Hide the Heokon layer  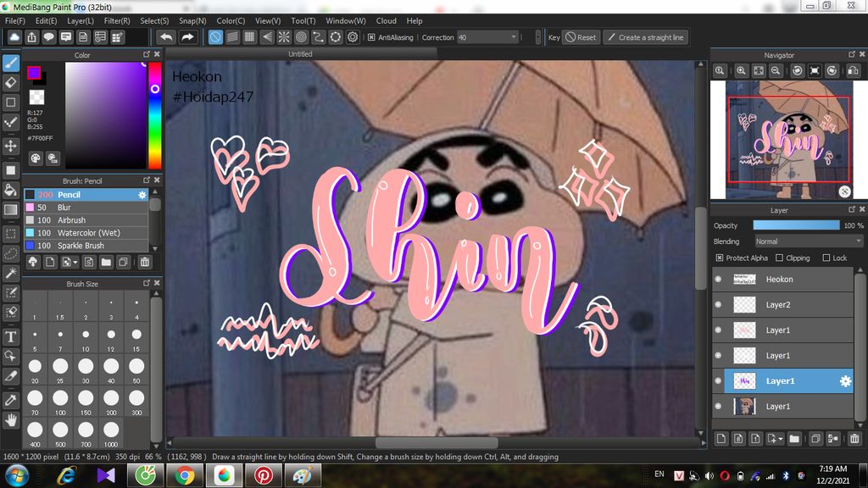[719, 280]
